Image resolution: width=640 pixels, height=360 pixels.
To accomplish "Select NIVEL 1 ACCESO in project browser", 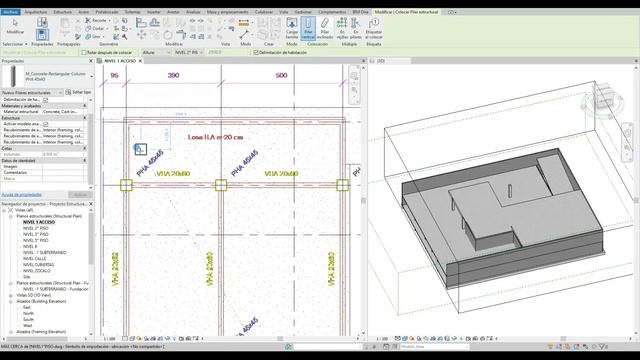I will click(x=39, y=222).
